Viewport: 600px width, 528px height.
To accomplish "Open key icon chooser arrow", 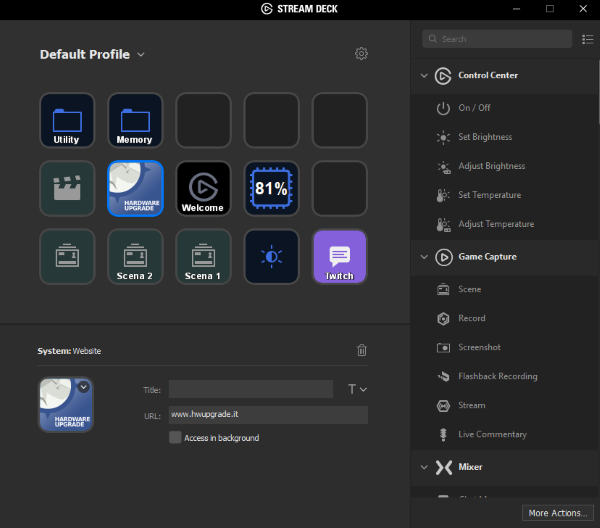I will click(x=83, y=387).
